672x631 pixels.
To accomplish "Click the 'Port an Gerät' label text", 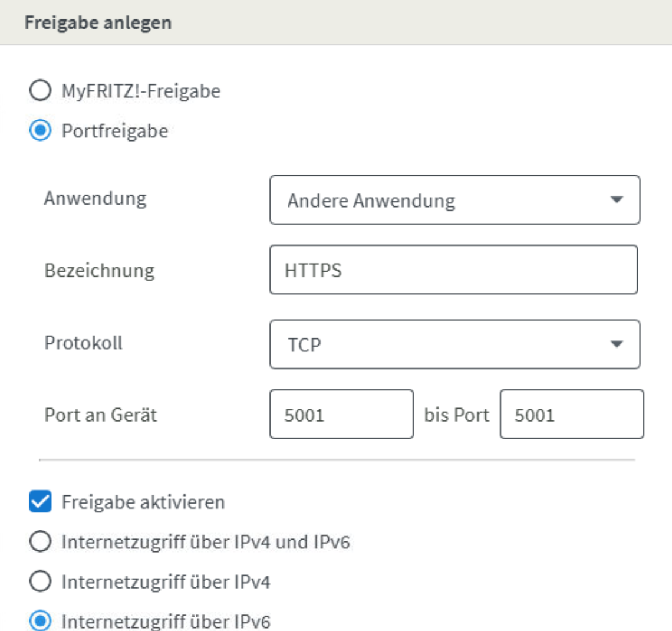I will 101,415.
